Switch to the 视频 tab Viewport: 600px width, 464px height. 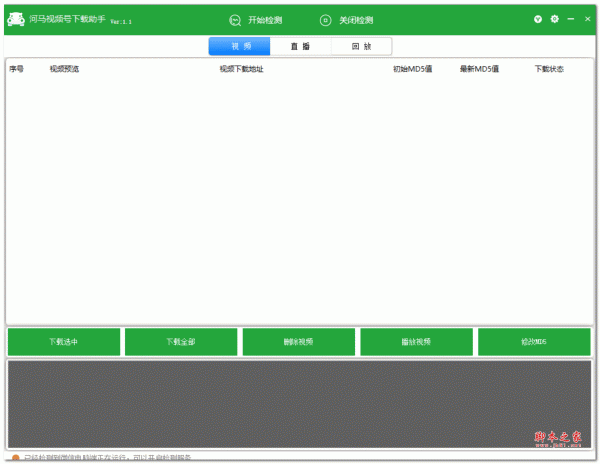point(240,46)
